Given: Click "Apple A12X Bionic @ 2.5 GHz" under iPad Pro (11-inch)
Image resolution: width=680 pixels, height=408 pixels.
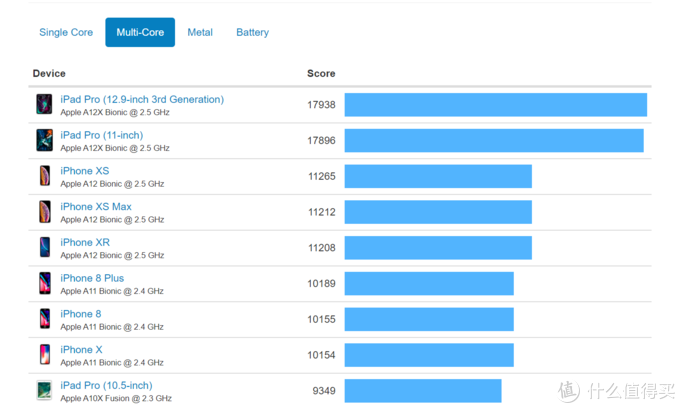Looking at the screenshot, I should coord(115,148).
